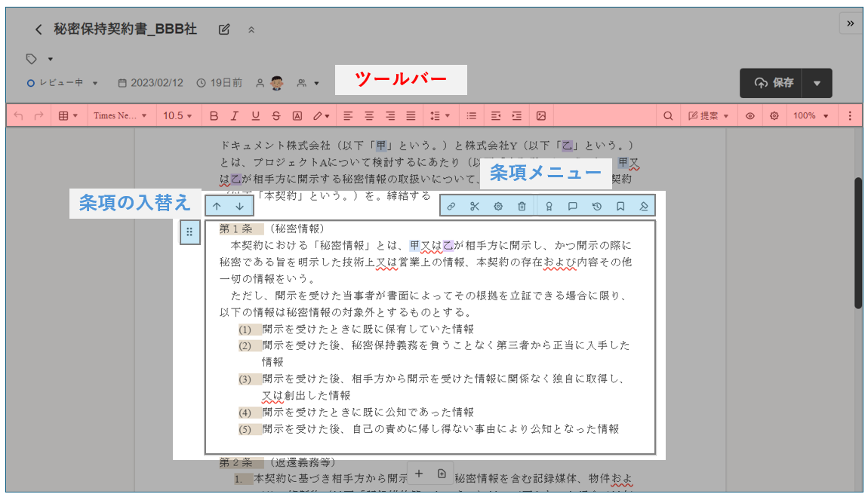Click the link icon in clause menu
The image size is (868, 497).
pos(451,206)
